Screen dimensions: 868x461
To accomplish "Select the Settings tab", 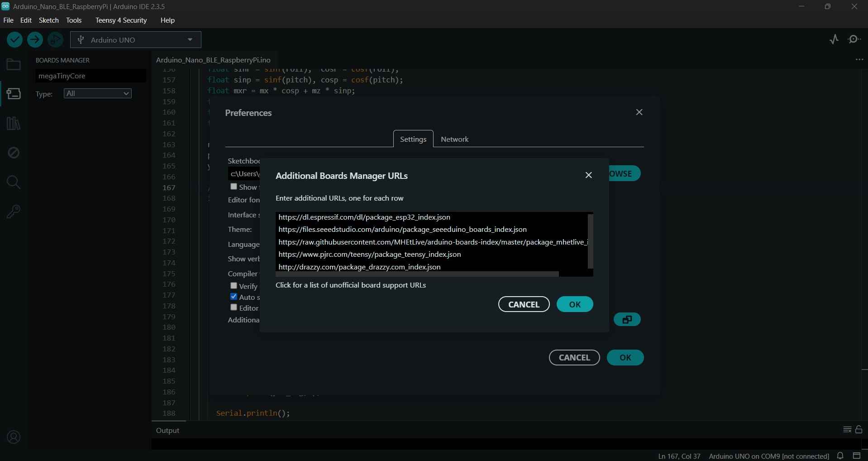I will [413, 139].
